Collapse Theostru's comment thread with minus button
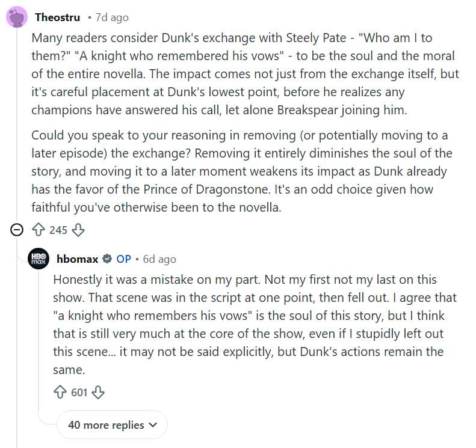Image resolution: width=476 pixels, height=448 pixels. pyautogui.click(x=17, y=230)
